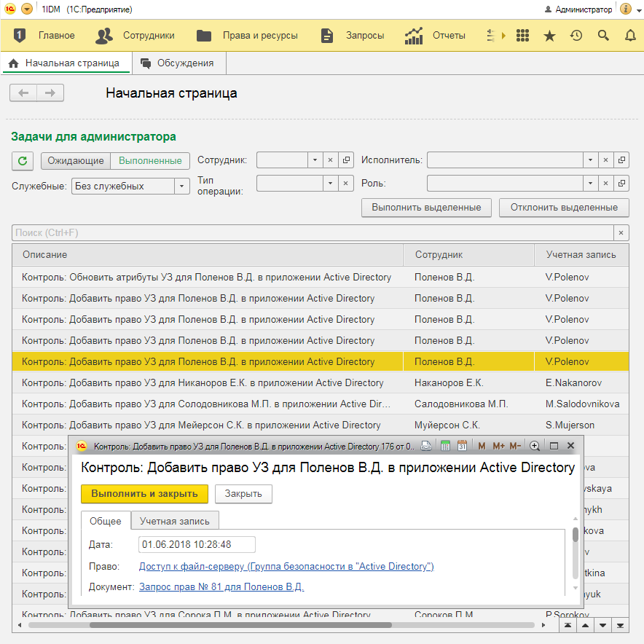
Task: Click the horizontal scrollbar of the task table
Action: pos(240,625)
